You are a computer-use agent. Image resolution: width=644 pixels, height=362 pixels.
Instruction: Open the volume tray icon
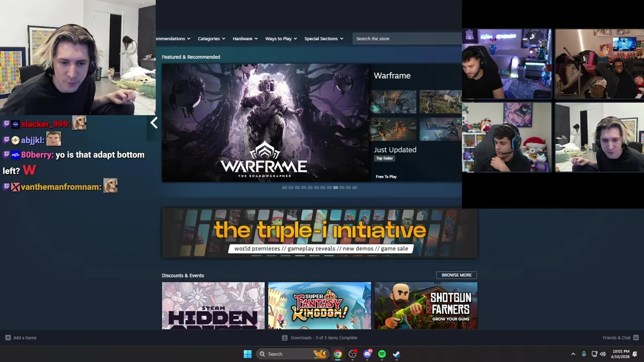click(603, 354)
